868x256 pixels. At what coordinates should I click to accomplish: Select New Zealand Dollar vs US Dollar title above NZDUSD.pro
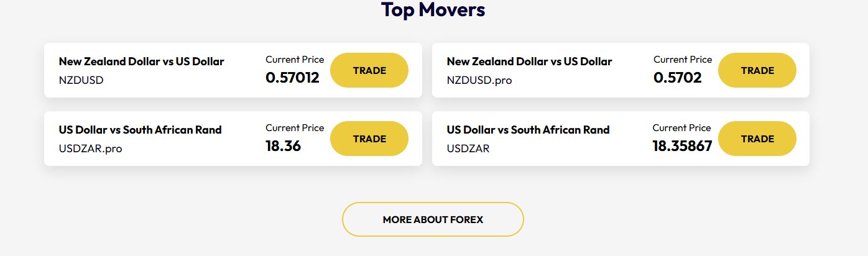[x=529, y=62]
